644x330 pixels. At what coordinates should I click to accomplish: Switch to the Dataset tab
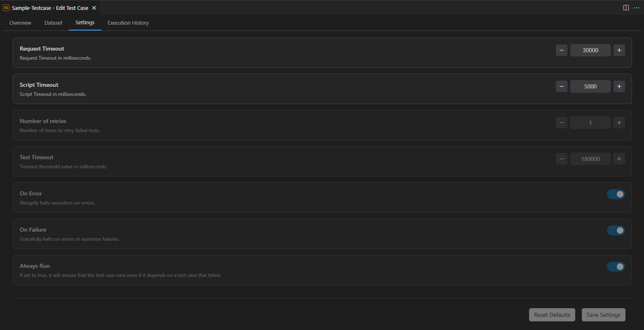tap(53, 23)
